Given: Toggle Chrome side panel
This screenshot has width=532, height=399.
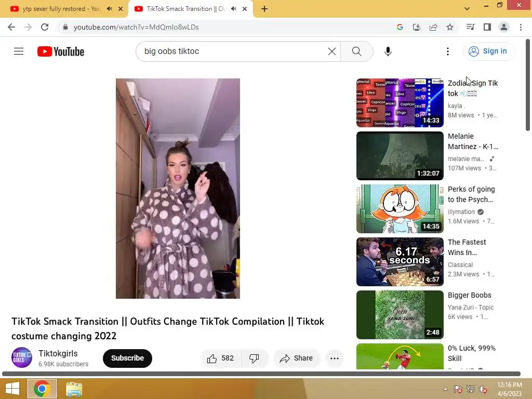Looking at the screenshot, I should coord(487,27).
